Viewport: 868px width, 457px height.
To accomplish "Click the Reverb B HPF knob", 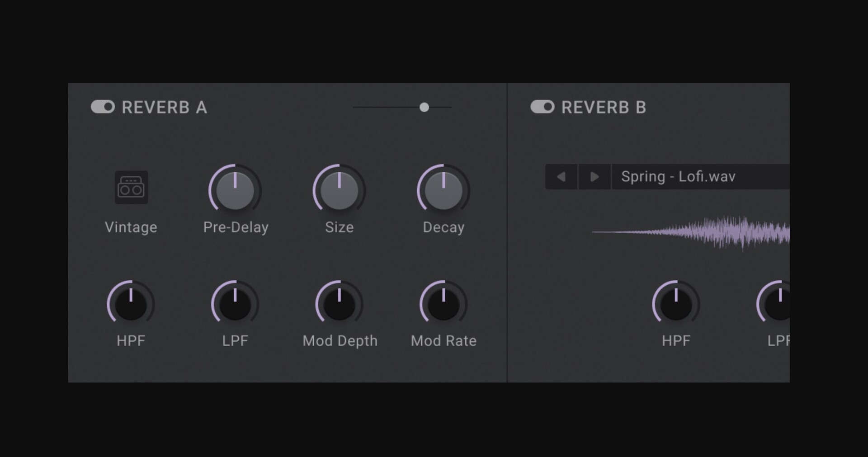I will tap(676, 304).
